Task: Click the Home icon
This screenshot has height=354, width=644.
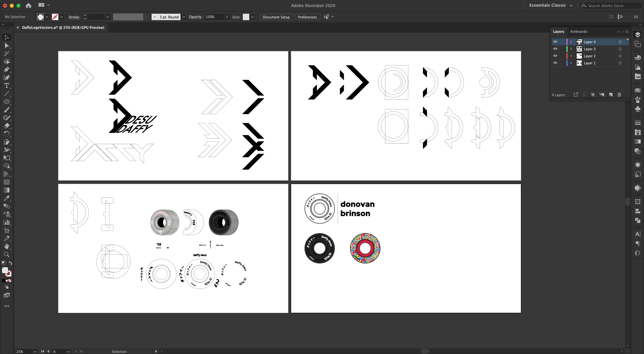Action: click(29, 5)
